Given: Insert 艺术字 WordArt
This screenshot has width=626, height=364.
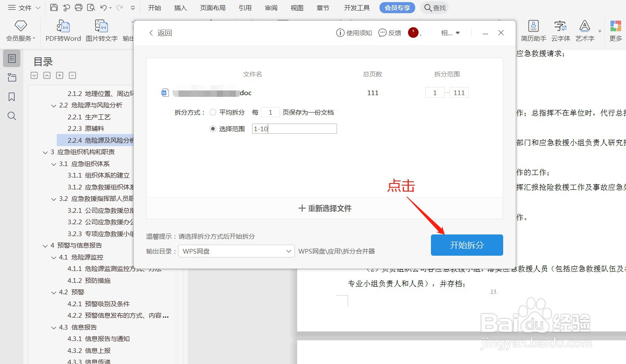Looking at the screenshot, I should [586, 31].
